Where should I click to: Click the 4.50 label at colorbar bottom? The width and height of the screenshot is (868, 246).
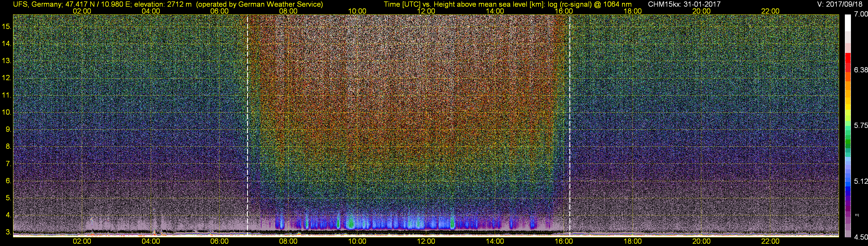pos(861,237)
